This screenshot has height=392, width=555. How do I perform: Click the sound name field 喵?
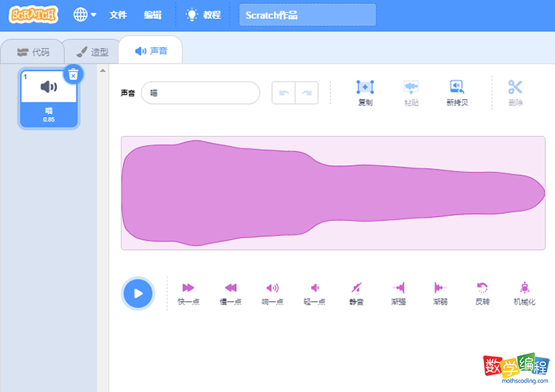tap(200, 92)
